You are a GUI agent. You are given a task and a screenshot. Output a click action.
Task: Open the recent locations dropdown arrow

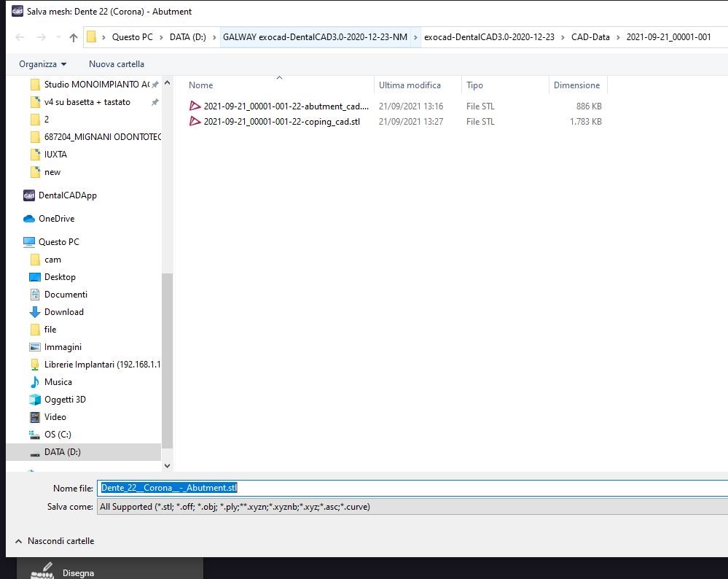(x=58, y=37)
